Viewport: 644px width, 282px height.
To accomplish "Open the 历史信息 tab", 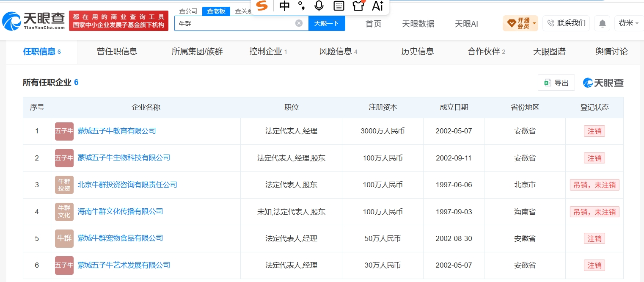I will coord(418,52).
